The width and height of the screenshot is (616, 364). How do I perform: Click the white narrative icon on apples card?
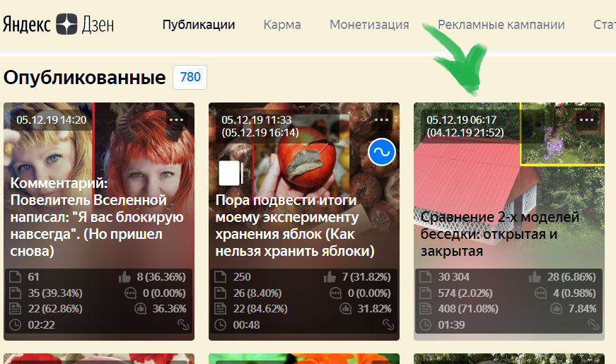(x=231, y=173)
